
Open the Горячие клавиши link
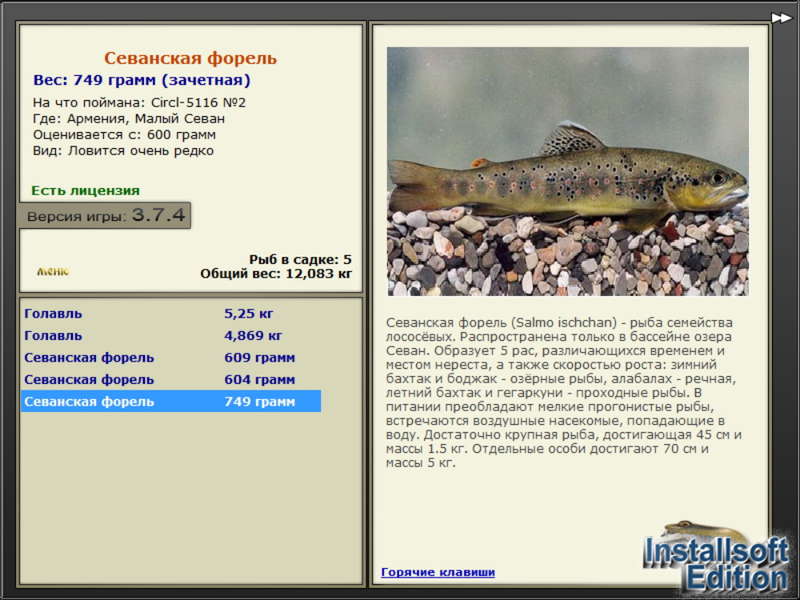tap(438, 572)
